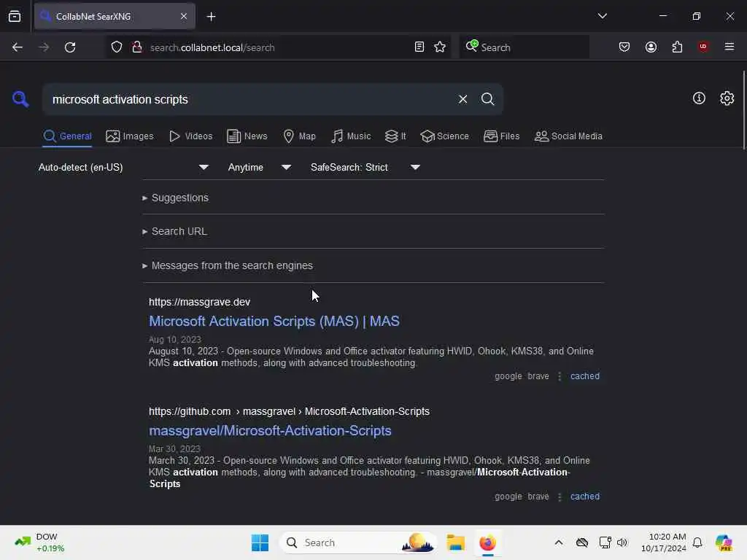Click the https://massgrave.dev URL text

(199, 302)
